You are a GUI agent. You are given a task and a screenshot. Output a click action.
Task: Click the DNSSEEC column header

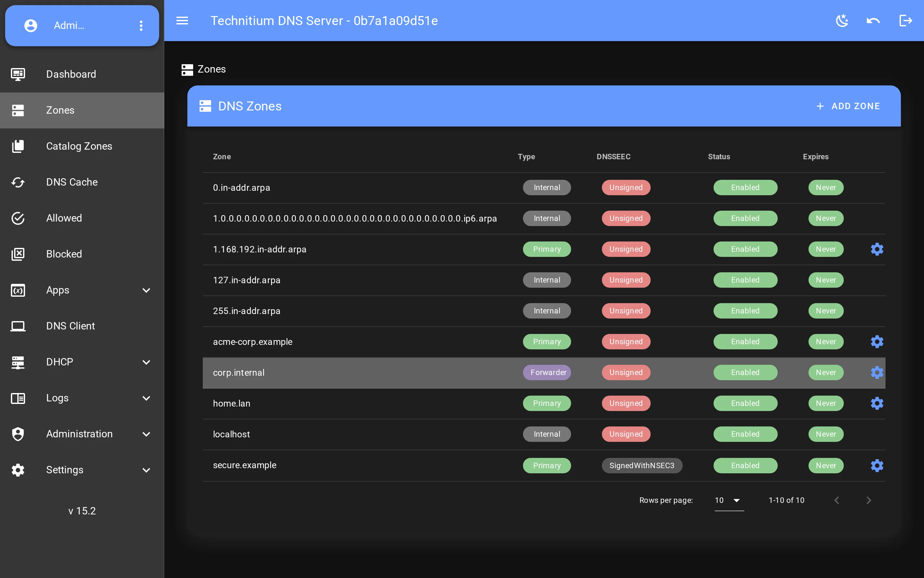coord(613,157)
